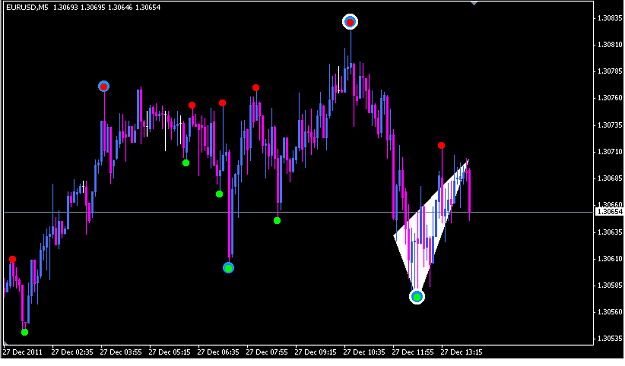Click the plain red dot above 27 Dec 07:55

[x=256, y=88]
